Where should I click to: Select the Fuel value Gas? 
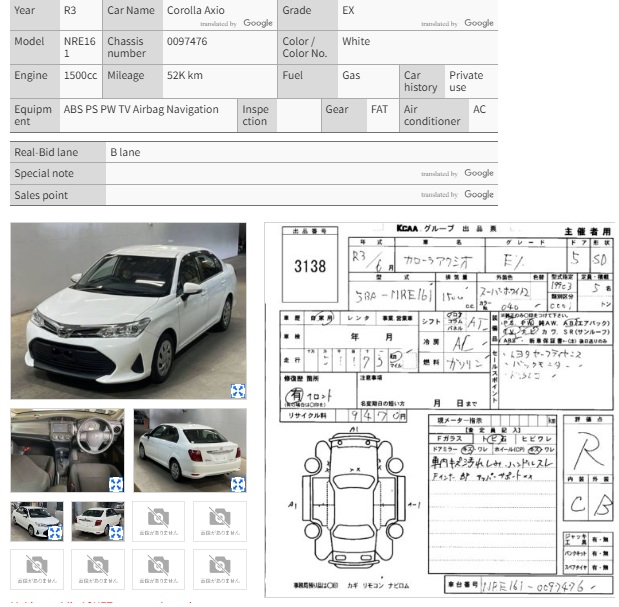point(351,75)
